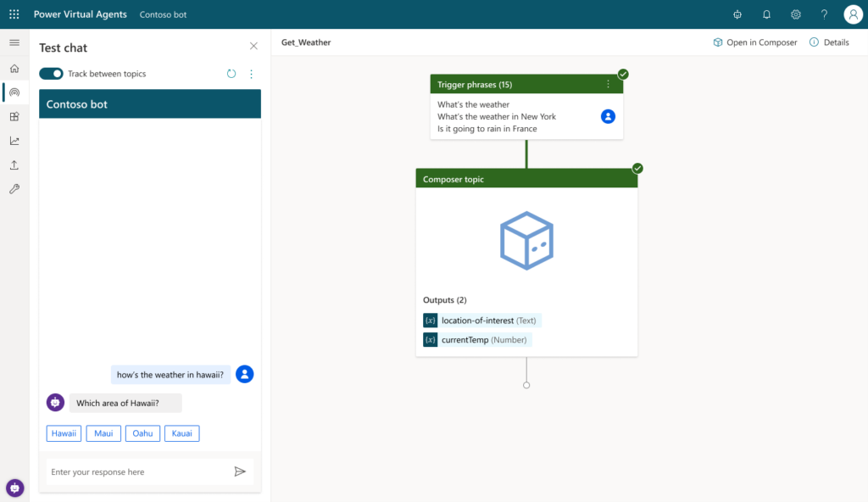
Task: Click Contoso bot in the top bar
Action: 163,14
